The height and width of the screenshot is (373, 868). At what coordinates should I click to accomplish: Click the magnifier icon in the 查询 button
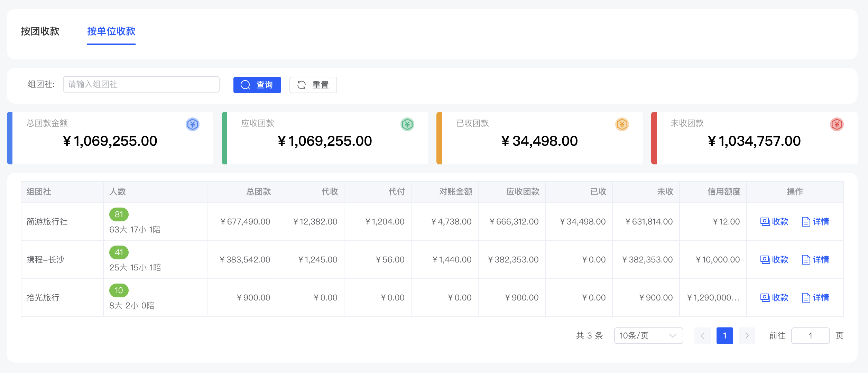[x=246, y=85]
